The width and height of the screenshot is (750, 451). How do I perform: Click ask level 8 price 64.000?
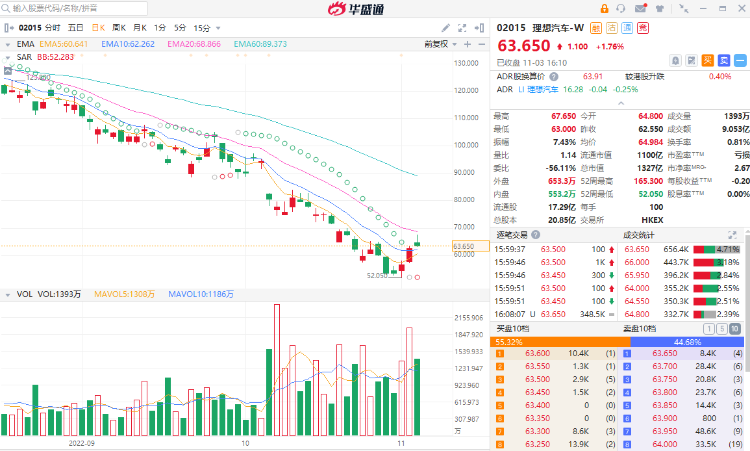coord(665,444)
